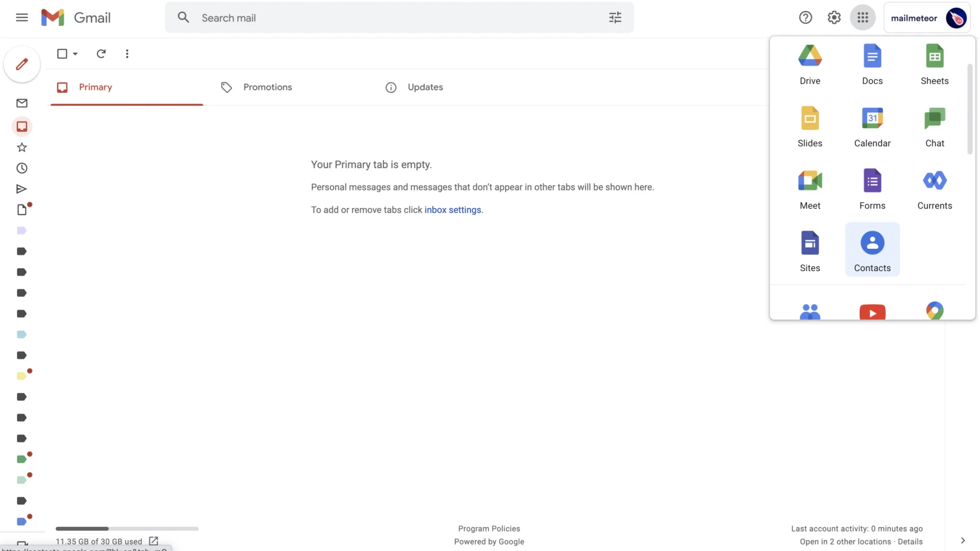Open the More options three-dot menu
Viewport: 980px width, 551px height.
pyautogui.click(x=127, y=54)
